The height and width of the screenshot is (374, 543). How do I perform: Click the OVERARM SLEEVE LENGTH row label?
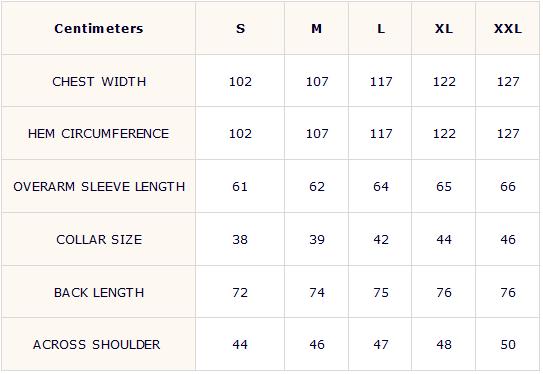[99, 187]
